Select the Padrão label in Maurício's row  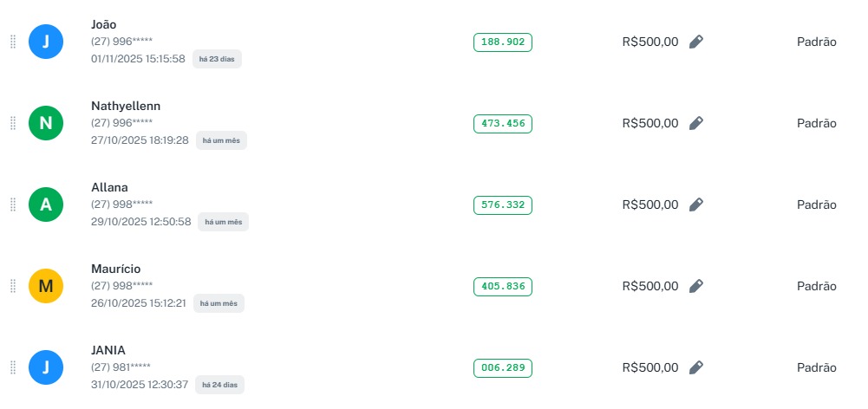click(x=816, y=286)
